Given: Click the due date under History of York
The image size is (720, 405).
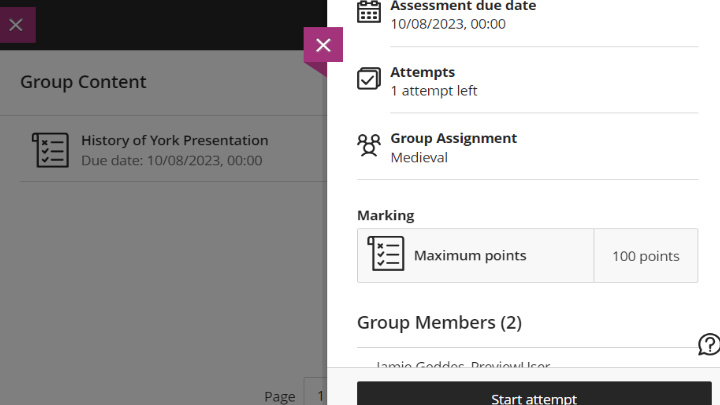Looking at the screenshot, I should coord(171,160).
